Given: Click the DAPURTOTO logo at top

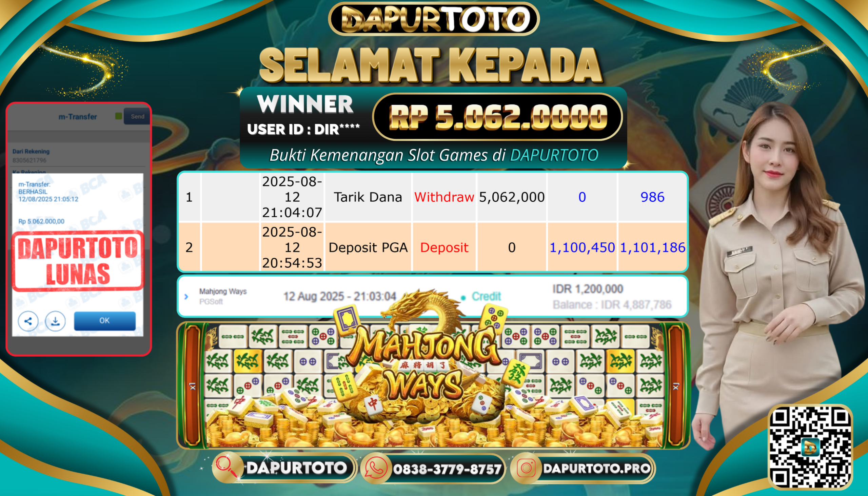Looking at the screenshot, I should [433, 19].
